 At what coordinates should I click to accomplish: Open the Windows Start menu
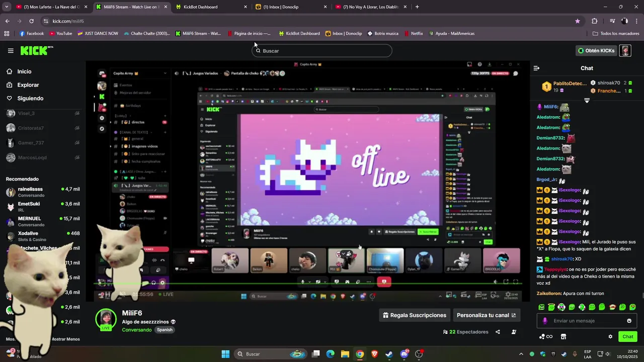click(225, 354)
